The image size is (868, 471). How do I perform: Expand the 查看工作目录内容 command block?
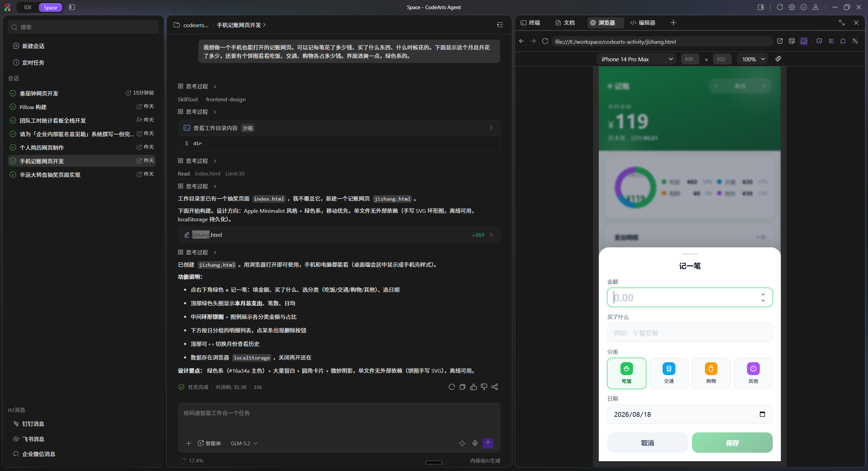coord(339,128)
